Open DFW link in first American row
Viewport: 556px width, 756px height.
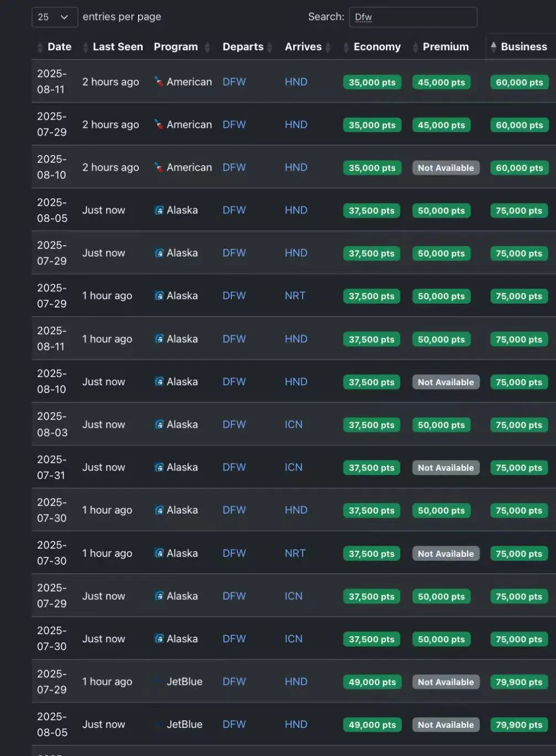234,82
